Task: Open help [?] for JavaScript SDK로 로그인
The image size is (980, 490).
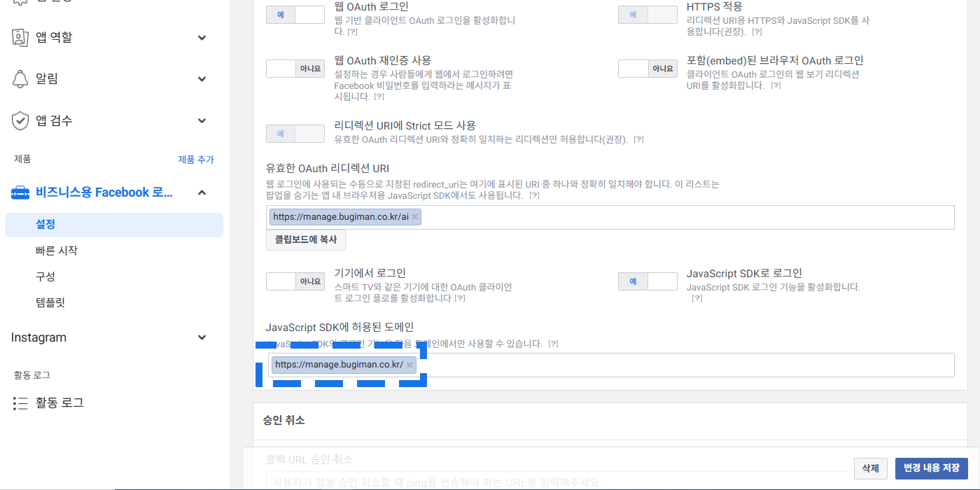Action: click(x=696, y=298)
